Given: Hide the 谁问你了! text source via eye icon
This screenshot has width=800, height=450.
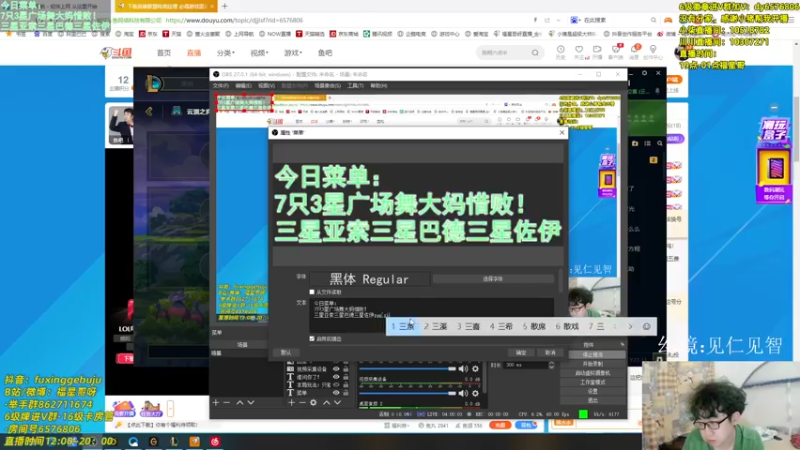Looking at the screenshot, I should 336,377.
